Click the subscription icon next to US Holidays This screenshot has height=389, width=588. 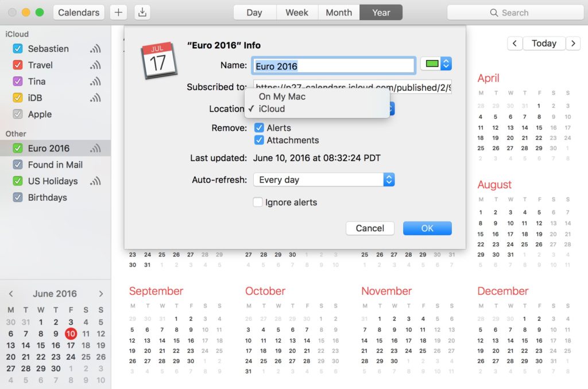[95, 181]
